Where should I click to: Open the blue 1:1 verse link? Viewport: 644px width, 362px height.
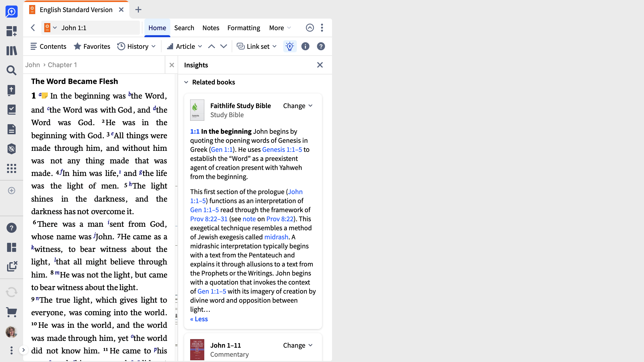click(195, 131)
